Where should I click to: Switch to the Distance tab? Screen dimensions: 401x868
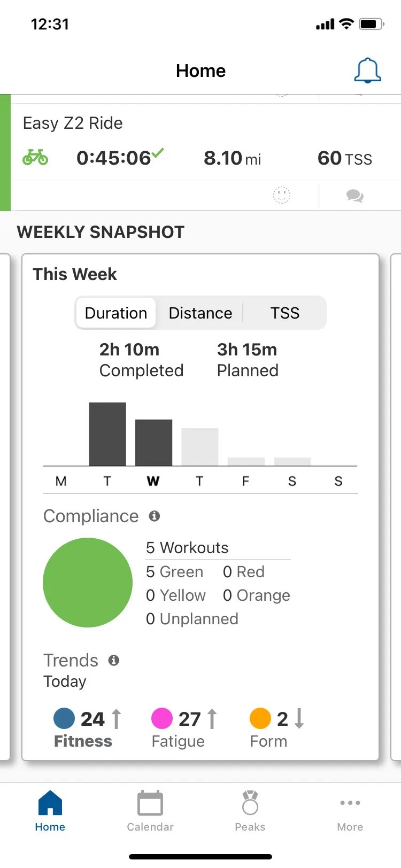tap(200, 313)
